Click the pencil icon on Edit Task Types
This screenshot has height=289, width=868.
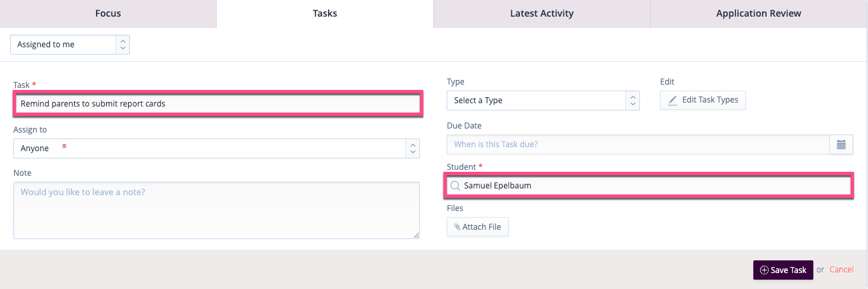click(x=673, y=100)
